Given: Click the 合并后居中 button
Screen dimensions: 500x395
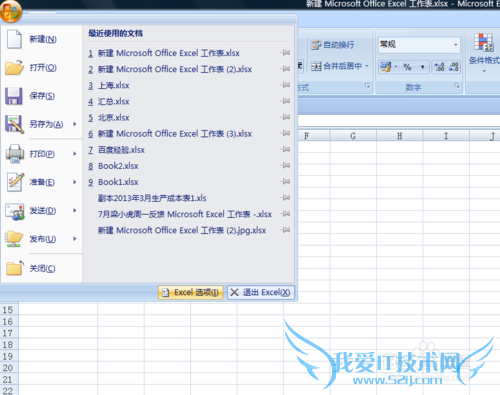Looking at the screenshot, I should click(x=337, y=66).
